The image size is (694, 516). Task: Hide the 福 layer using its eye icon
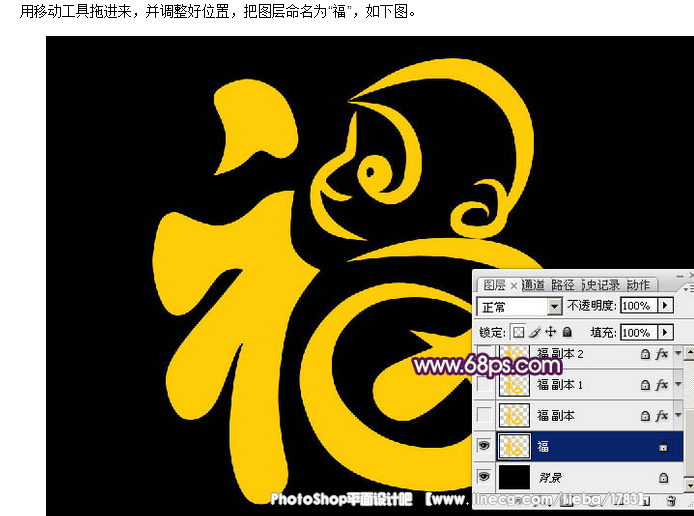[x=484, y=447]
